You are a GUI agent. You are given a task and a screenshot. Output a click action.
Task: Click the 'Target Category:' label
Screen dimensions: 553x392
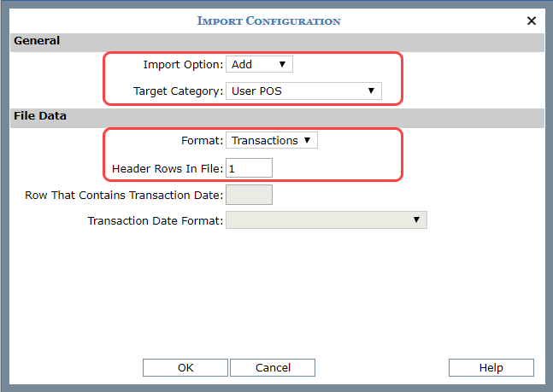[178, 91]
